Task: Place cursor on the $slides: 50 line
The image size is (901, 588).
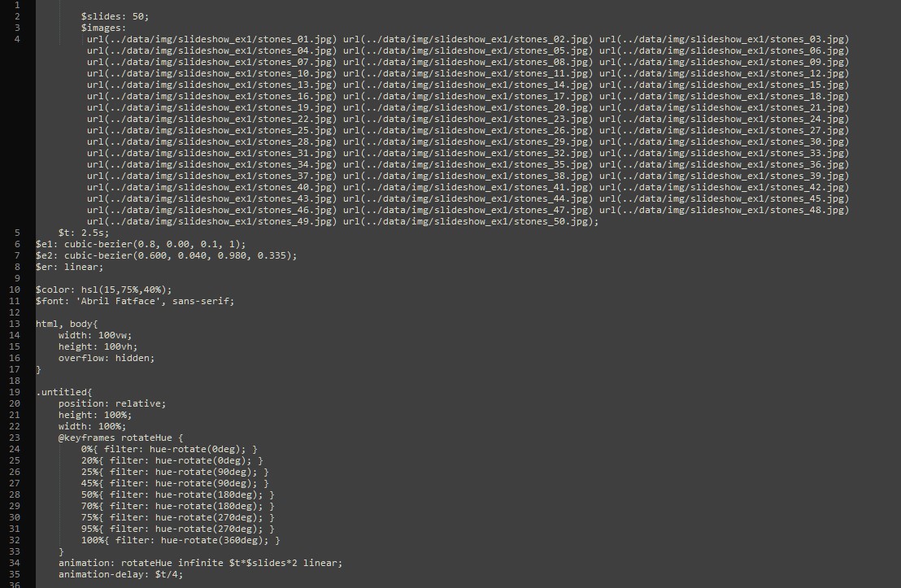Action: 115,16
